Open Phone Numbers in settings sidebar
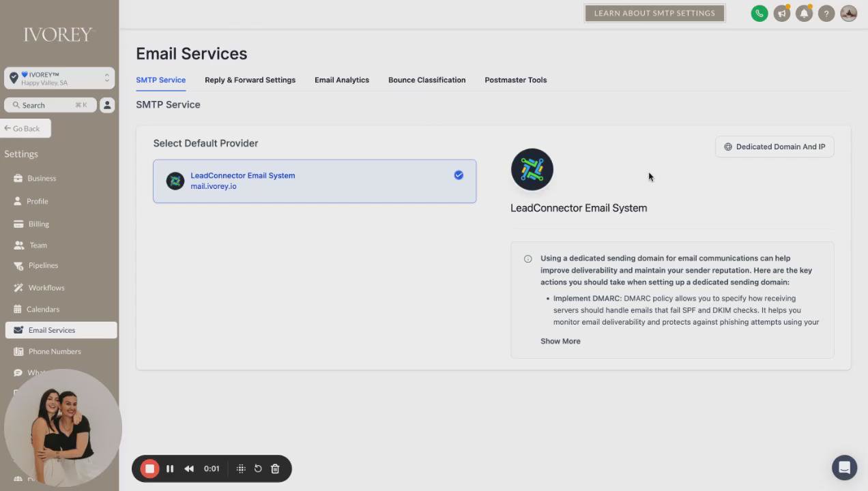This screenshot has height=491, width=868. click(x=55, y=351)
